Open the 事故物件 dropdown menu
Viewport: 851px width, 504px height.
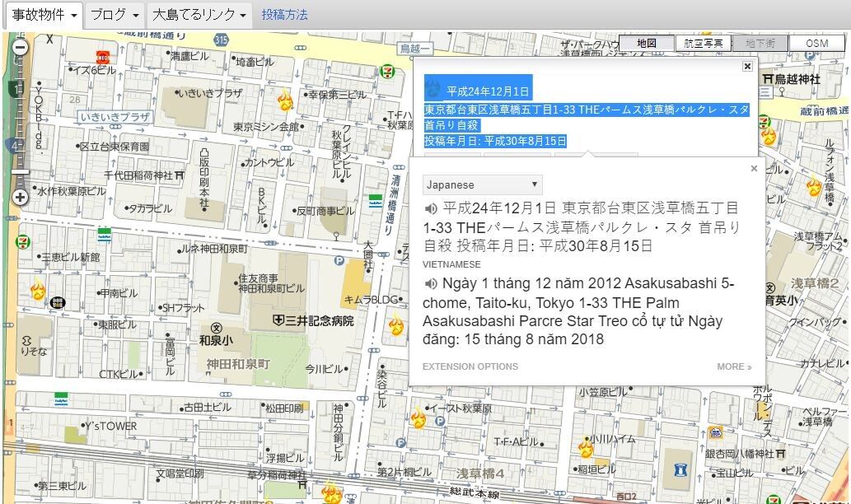pos(44,15)
